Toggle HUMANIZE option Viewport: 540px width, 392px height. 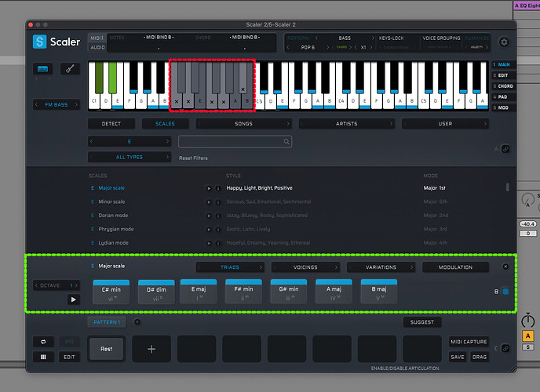pos(476,38)
